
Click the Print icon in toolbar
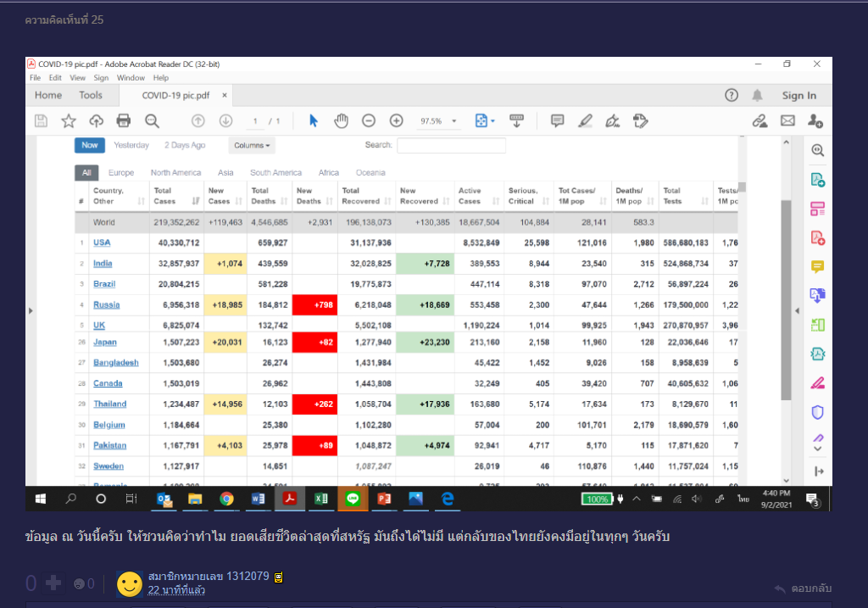point(124,120)
